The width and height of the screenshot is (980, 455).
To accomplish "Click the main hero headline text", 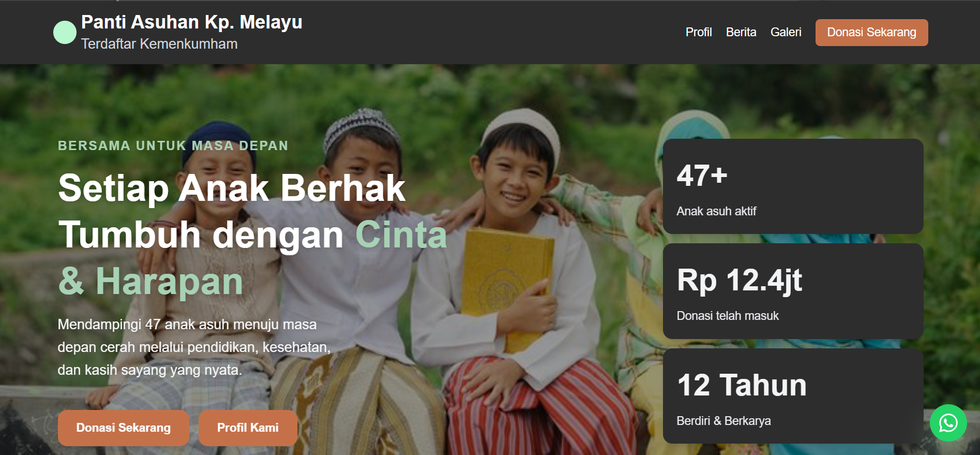I will pyautogui.click(x=252, y=234).
